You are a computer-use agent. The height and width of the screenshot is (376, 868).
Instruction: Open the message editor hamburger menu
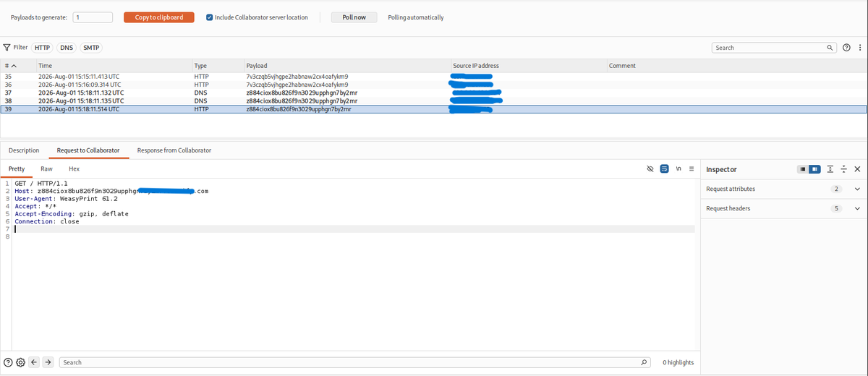[x=692, y=169]
